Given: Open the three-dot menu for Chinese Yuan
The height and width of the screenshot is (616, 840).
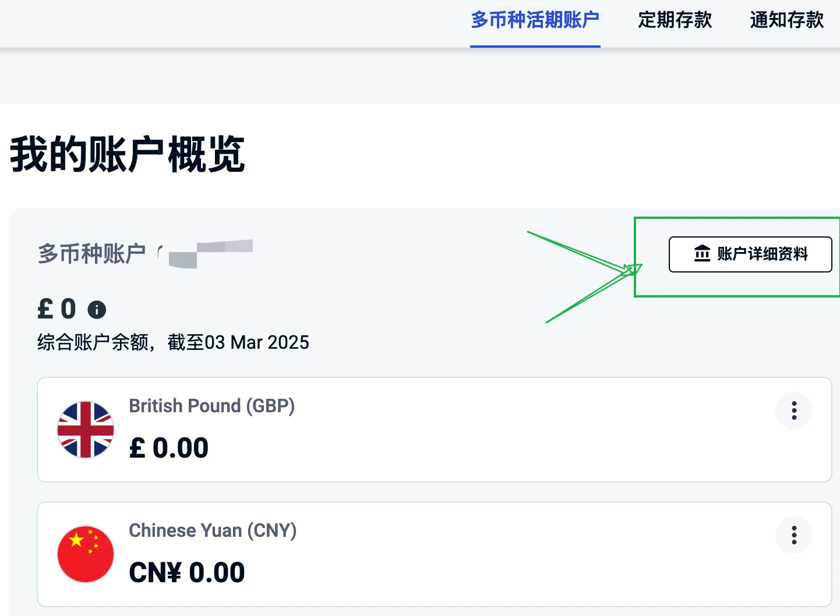Looking at the screenshot, I should (x=794, y=535).
